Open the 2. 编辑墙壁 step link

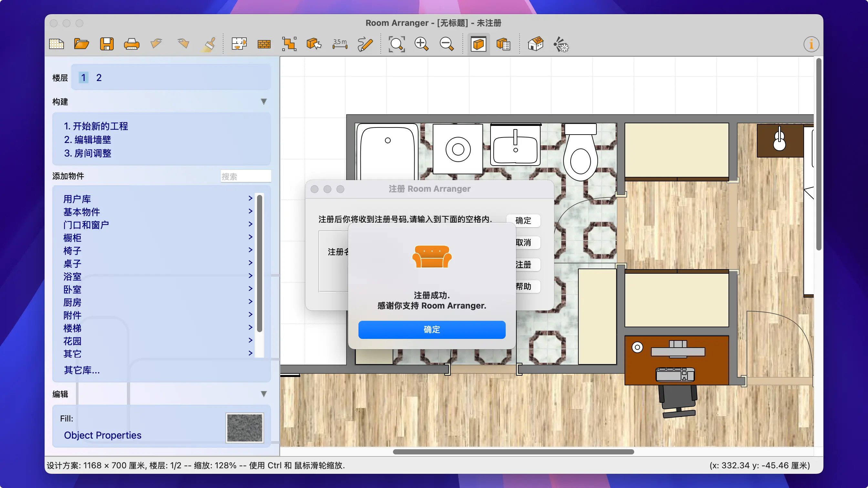tap(88, 140)
